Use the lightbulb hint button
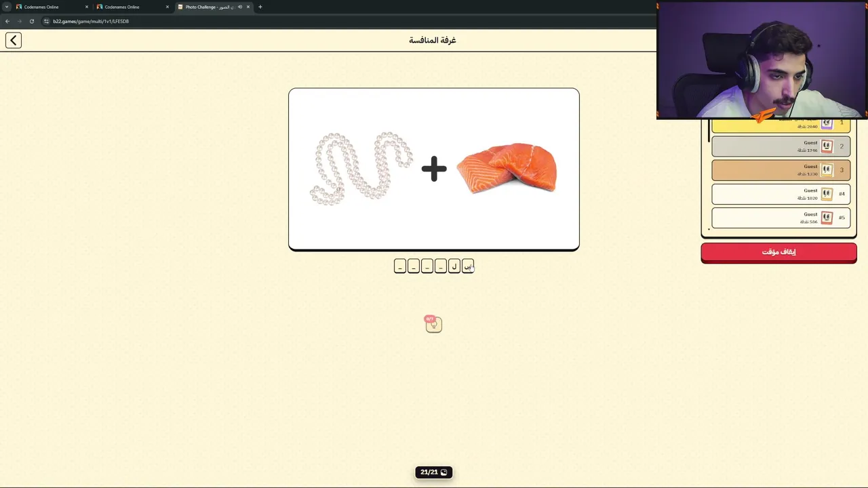 click(434, 325)
